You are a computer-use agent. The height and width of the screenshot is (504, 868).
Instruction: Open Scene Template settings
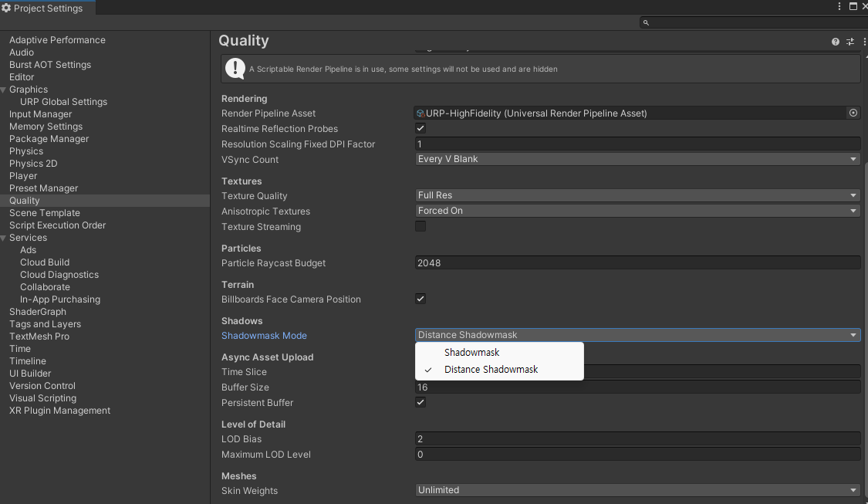[x=44, y=213]
